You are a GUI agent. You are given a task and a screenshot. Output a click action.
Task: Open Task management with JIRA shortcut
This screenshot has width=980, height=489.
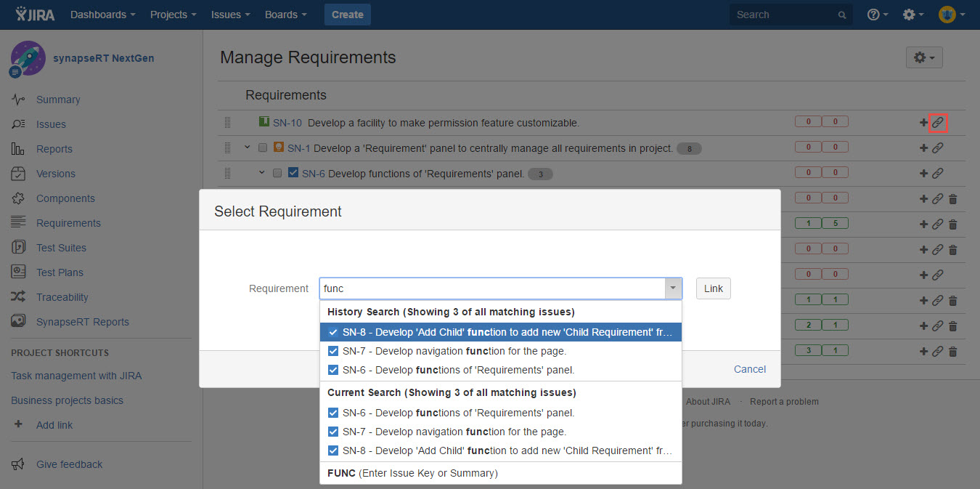[76, 376]
